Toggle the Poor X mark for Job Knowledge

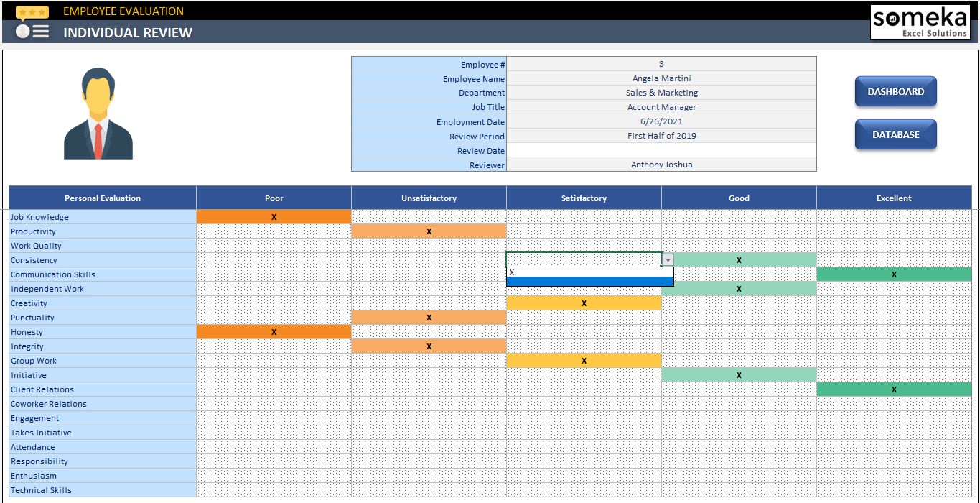pyautogui.click(x=274, y=216)
